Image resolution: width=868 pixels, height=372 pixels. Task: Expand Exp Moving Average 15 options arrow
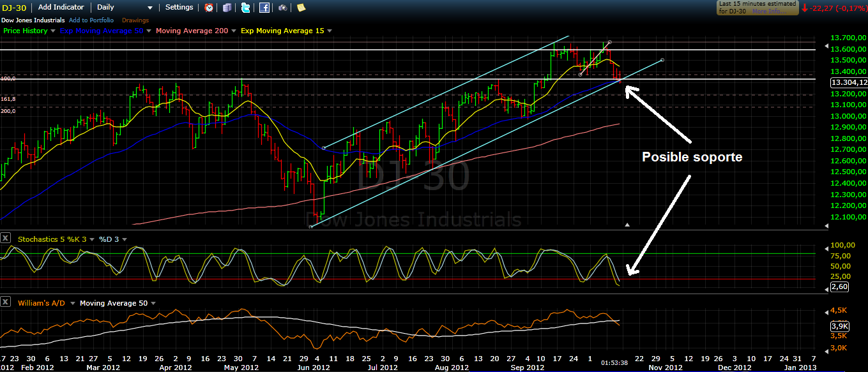pos(329,31)
